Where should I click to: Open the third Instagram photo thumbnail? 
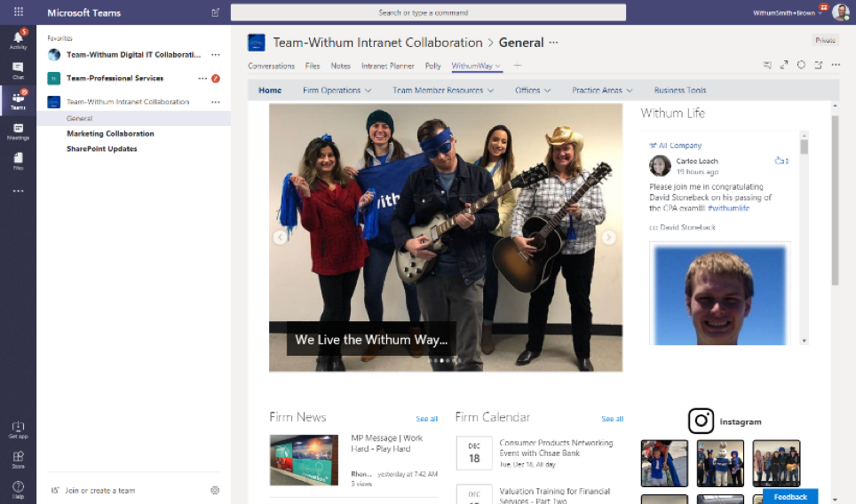point(776,463)
